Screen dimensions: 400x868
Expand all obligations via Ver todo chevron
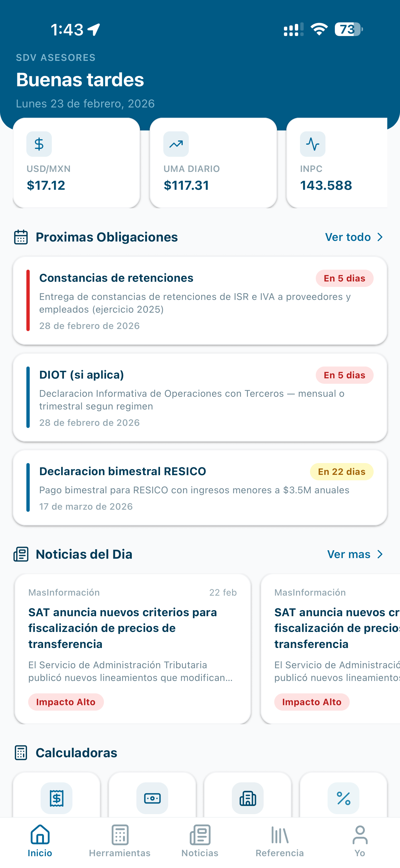[x=380, y=237]
